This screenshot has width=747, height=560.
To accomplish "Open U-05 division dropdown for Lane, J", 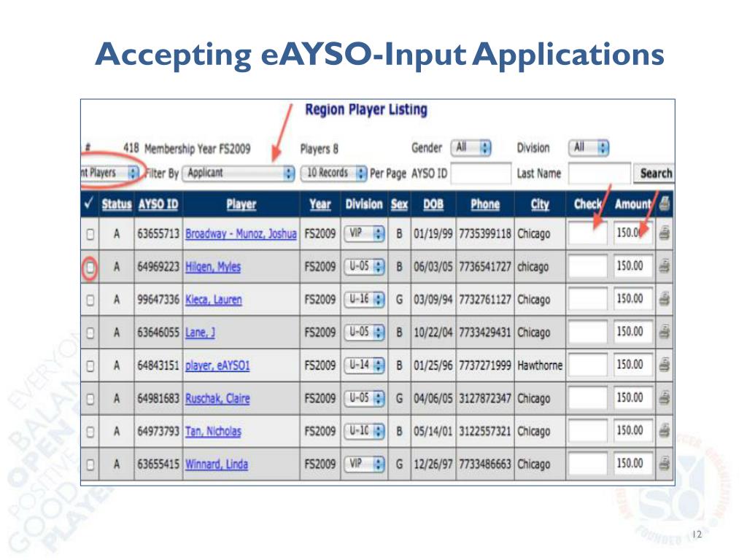I will (x=365, y=332).
